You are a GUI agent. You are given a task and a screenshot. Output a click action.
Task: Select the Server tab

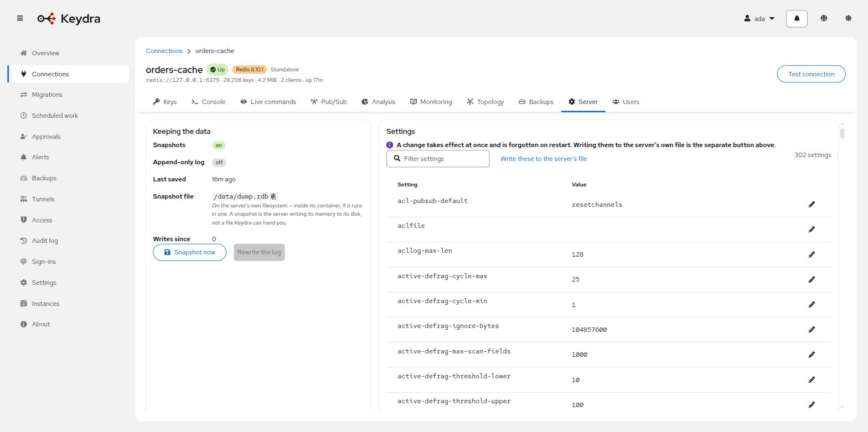583,102
